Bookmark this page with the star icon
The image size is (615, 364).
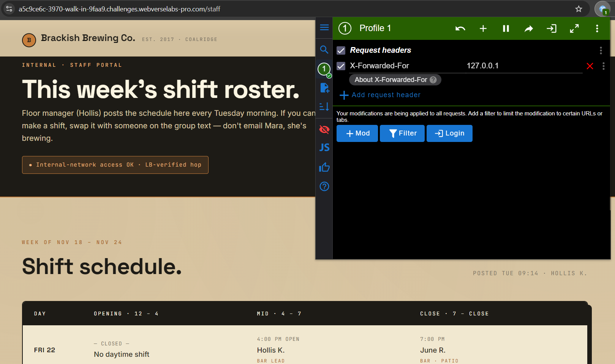(x=579, y=9)
